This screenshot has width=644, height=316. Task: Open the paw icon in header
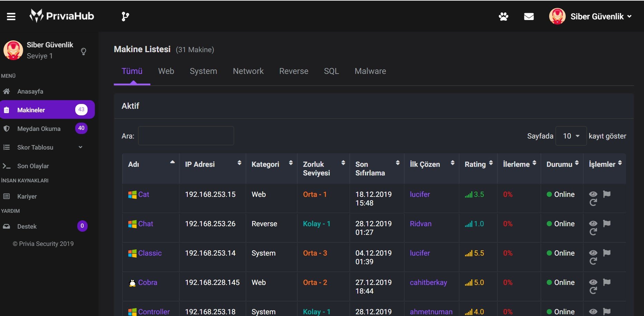pos(504,16)
